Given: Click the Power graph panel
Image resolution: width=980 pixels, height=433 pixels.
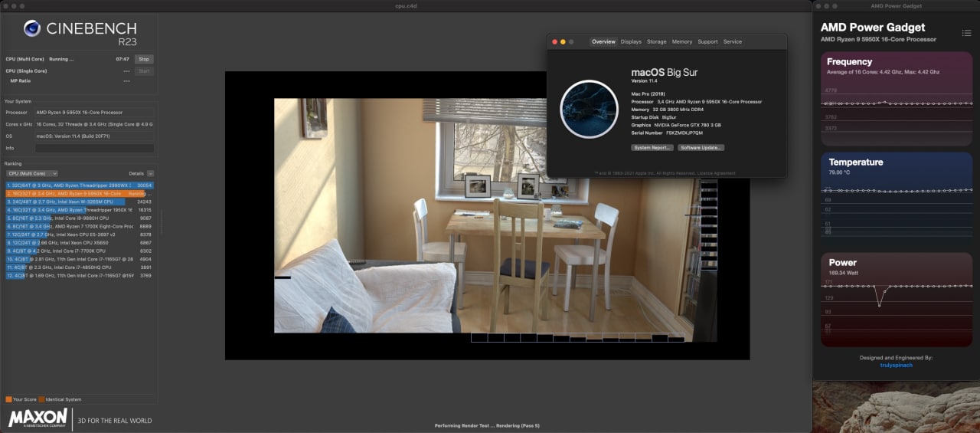Looking at the screenshot, I should click(897, 298).
